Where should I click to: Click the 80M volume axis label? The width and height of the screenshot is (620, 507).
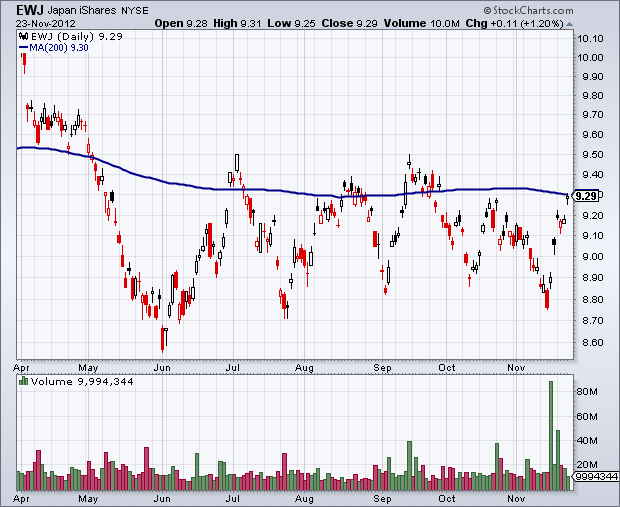(586, 392)
